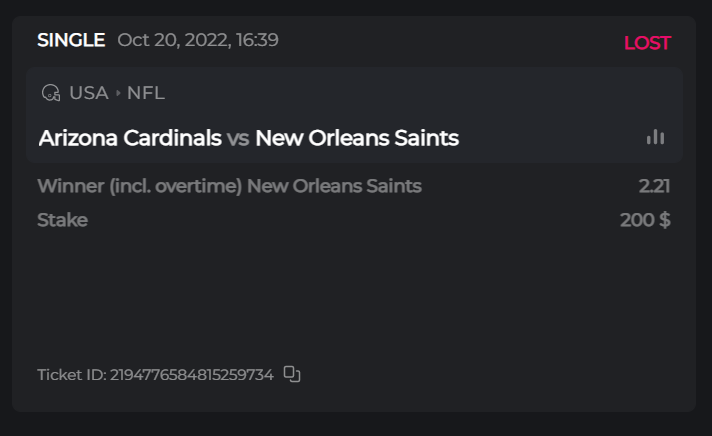Click empty area of the bet slip card

coord(350,295)
